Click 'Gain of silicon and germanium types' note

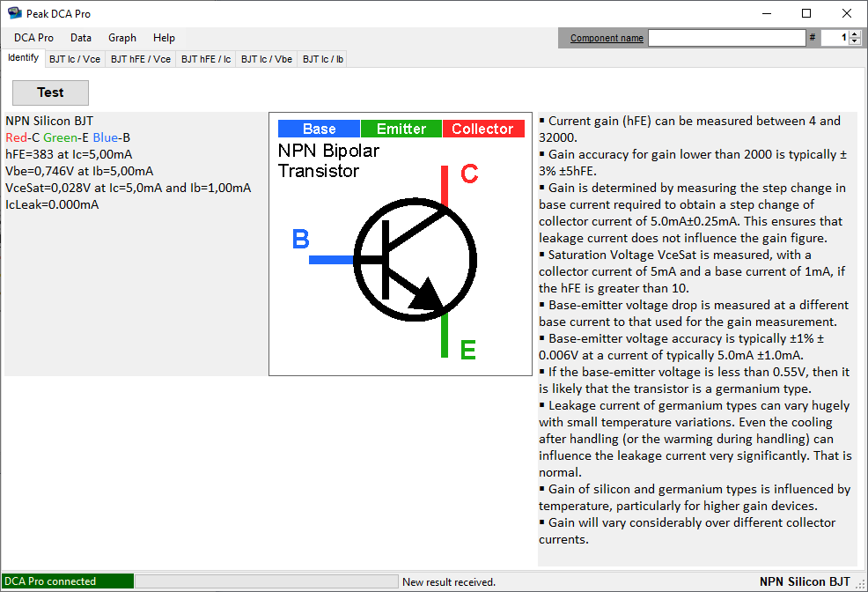pyautogui.click(x=695, y=498)
